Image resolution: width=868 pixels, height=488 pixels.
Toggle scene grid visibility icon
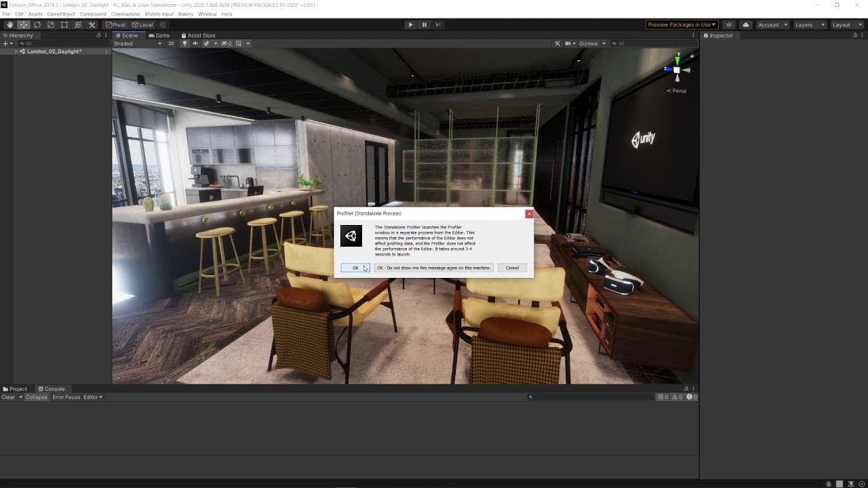[x=239, y=43]
